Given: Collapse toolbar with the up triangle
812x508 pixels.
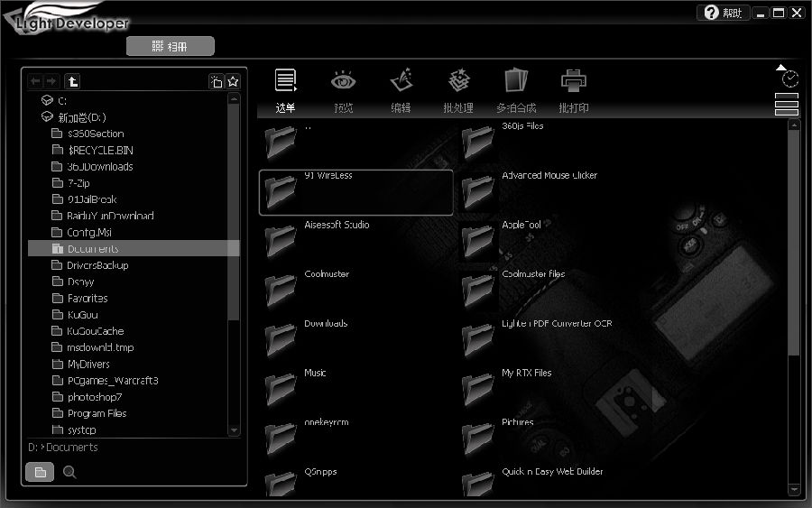Looking at the screenshot, I should pos(781,67).
